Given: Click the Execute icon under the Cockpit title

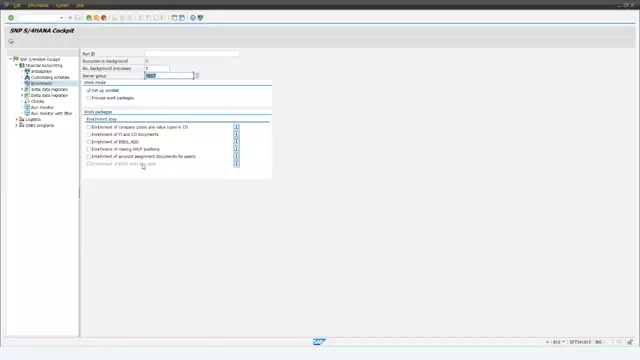Looking at the screenshot, I should coord(11,42).
